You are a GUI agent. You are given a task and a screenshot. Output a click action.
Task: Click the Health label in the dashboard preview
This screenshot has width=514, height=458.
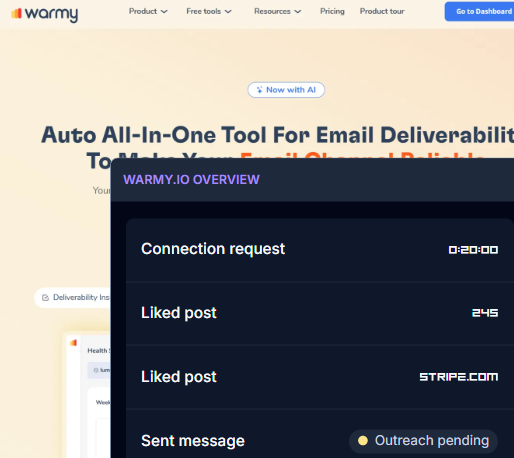(x=98, y=351)
